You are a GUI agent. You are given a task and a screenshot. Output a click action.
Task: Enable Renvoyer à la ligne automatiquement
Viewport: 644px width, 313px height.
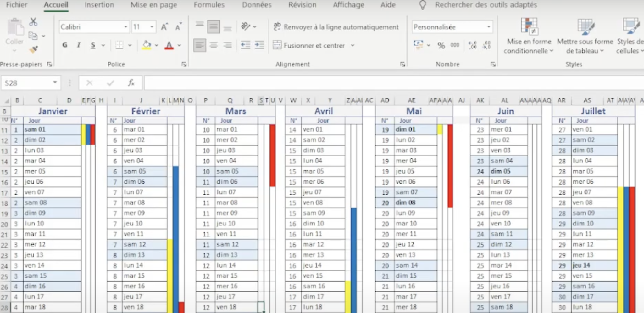336,27
